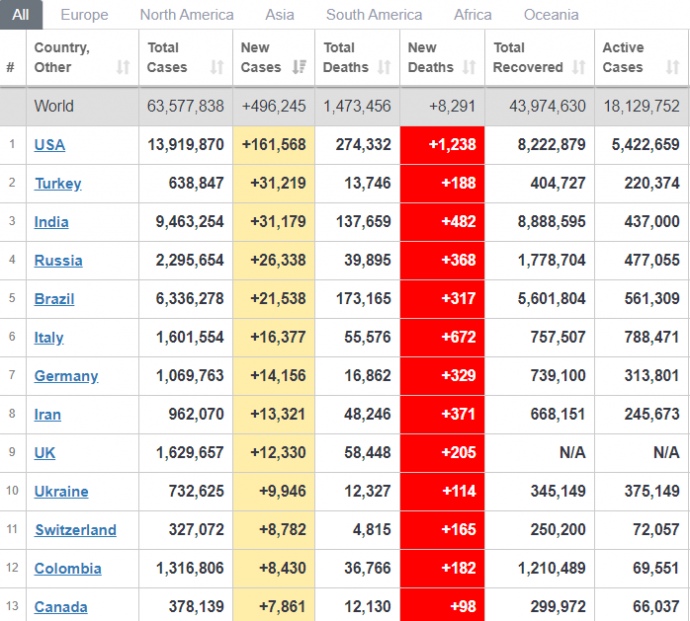
Task: Open the North America tab
Action: (x=186, y=15)
